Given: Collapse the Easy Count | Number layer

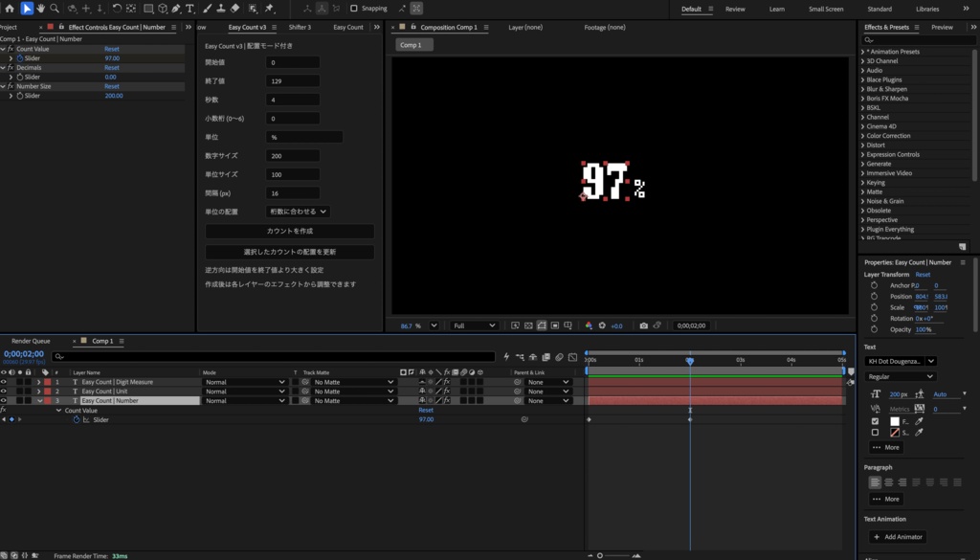Looking at the screenshot, I should 38,401.
